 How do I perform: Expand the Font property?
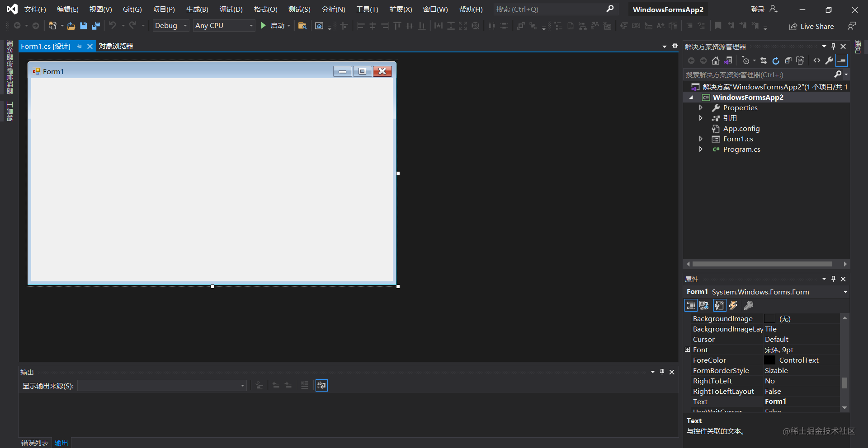[x=688, y=350]
